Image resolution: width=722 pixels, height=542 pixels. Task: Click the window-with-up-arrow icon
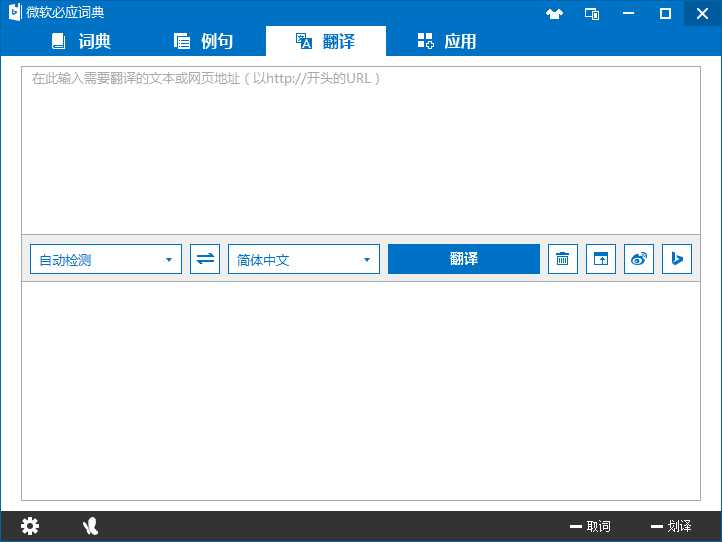point(601,259)
